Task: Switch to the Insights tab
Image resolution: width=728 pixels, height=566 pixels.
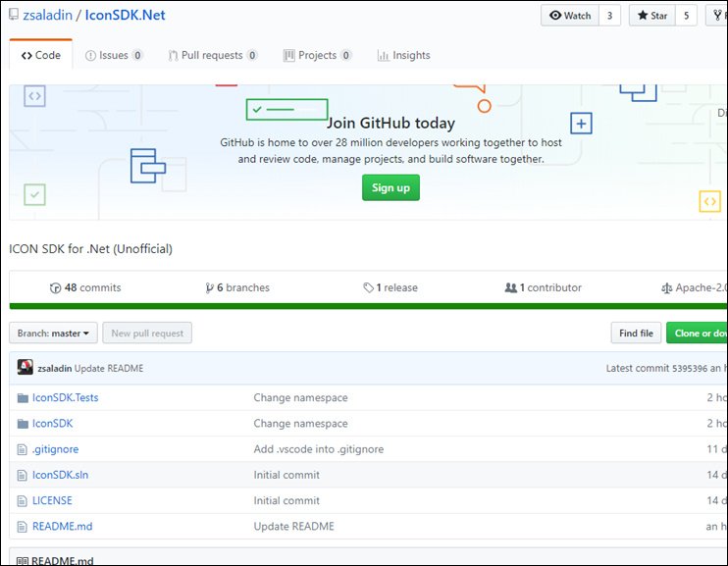Action: point(404,55)
